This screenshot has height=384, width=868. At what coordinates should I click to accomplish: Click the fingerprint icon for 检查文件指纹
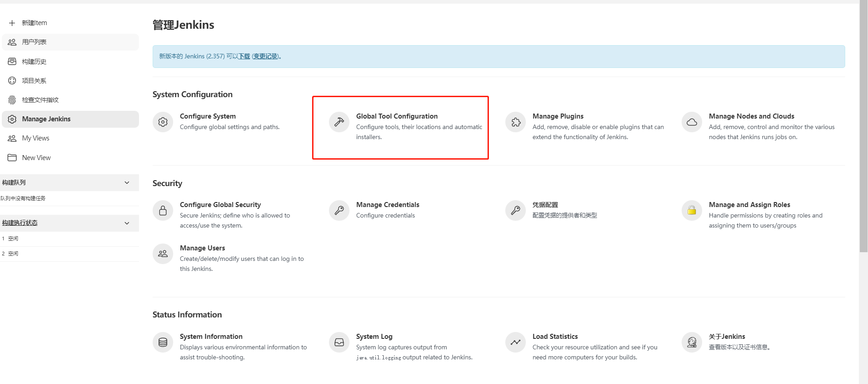pyautogui.click(x=12, y=100)
